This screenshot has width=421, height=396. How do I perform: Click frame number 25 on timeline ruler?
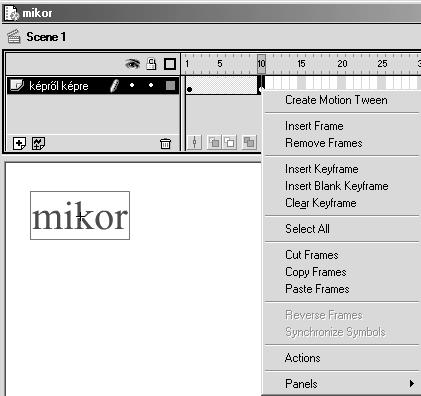click(x=382, y=63)
